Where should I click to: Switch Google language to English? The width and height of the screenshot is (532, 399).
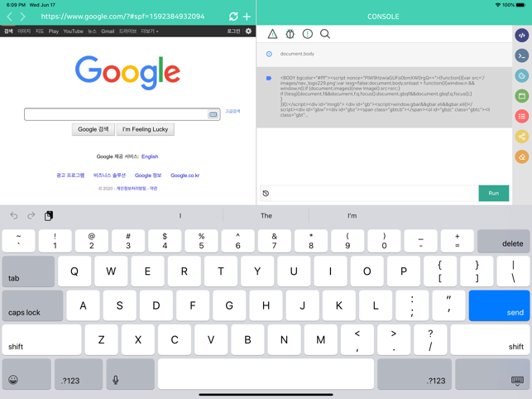(x=150, y=156)
